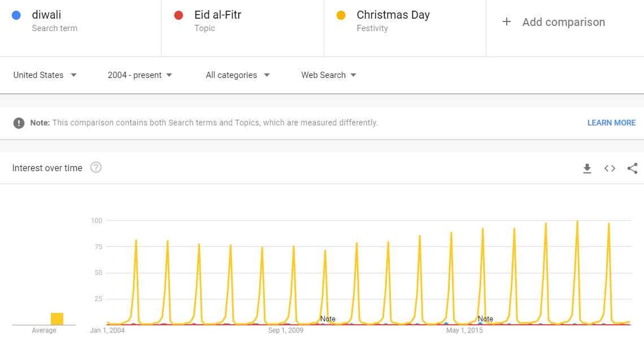The image size is (644, 344).
Task: Expand the 2004 - present time range
Action: 140,75
